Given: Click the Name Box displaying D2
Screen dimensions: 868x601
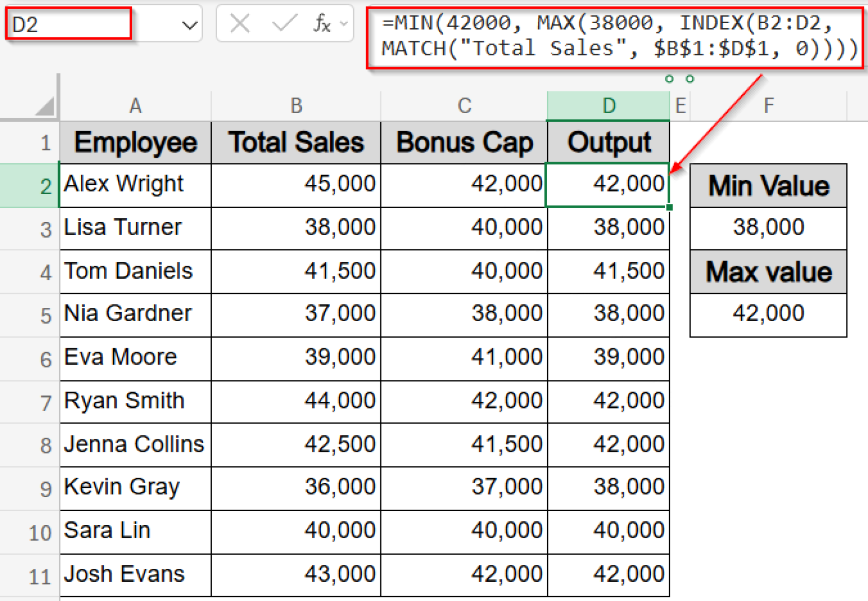Looking at the screenshot, I should [68, 23].
